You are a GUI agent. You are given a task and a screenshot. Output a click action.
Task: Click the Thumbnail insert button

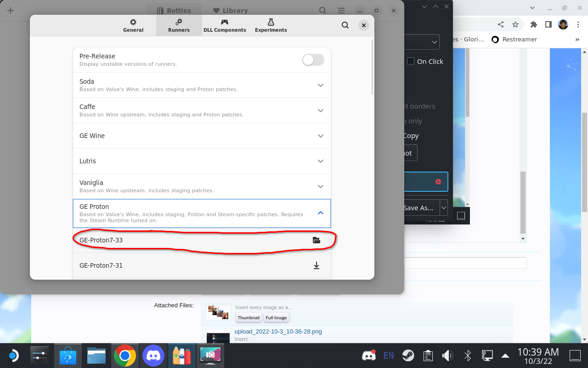coord(249,317)
